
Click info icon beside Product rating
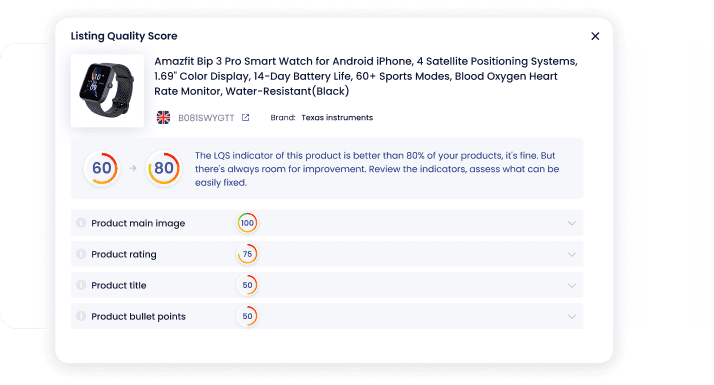click(x=81, y=254)
